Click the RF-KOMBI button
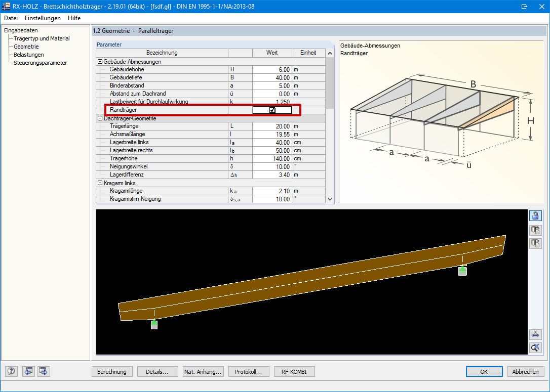The height and width of the screenshot is (392, 550). tap(294, 372)
